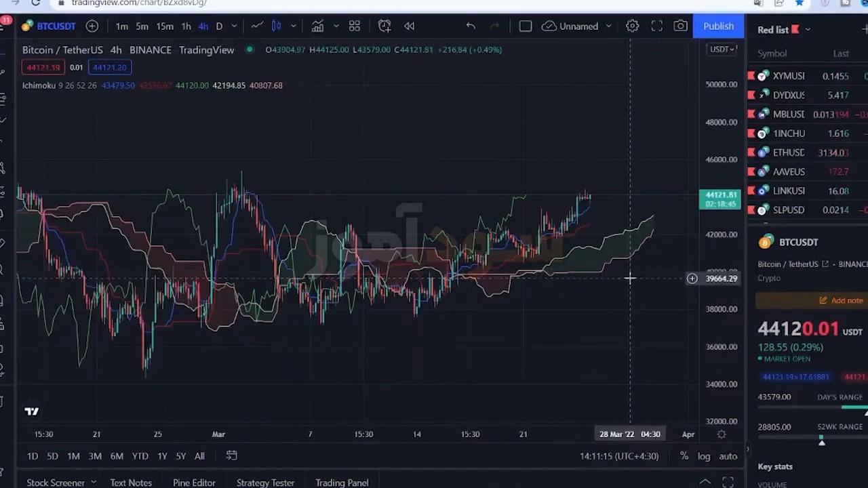This screenshot has width=868, height=488.
Task: Set date range to All
Action: (199, 456)
